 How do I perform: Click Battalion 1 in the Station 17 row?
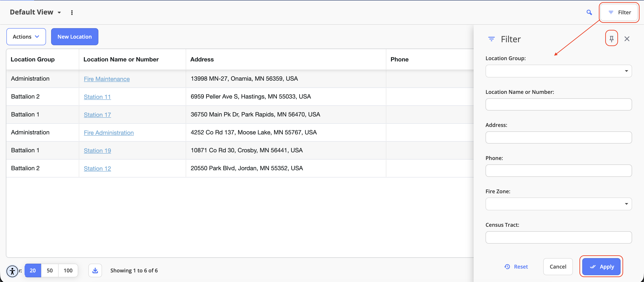click(25, 114)
